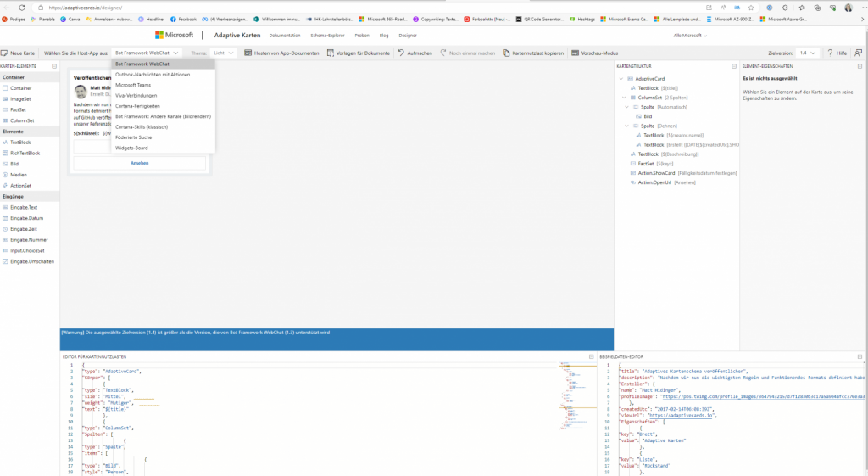
Task: Select Viva-Verbindungen host option
Action: coord(163,95)
